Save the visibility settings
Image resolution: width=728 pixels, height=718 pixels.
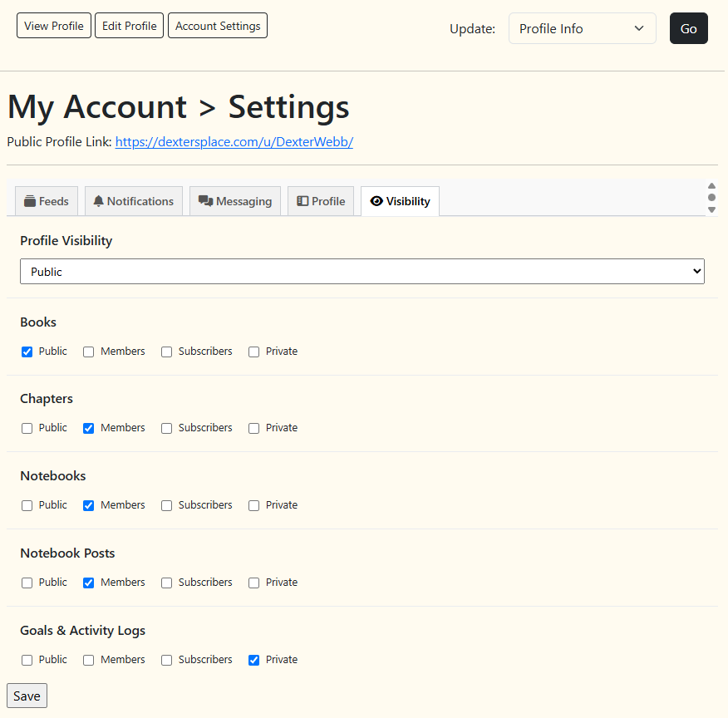[27, 696]
